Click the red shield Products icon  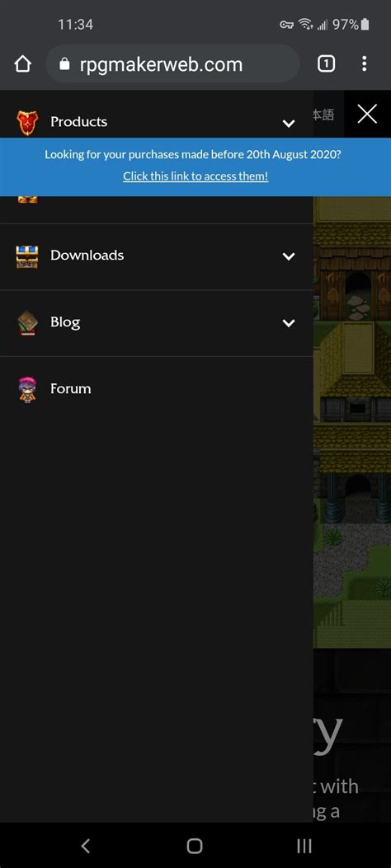pyautogui.click(x=27, y=122)
